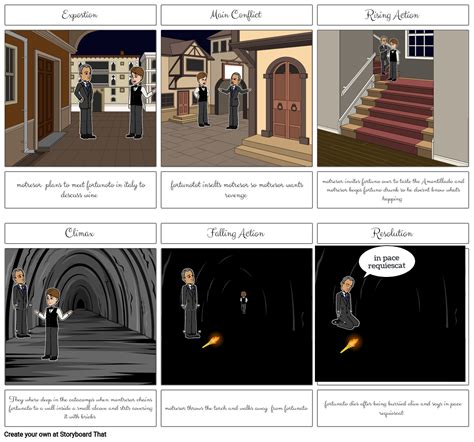
Task: Click the Falling Action title box
Action: [237, 233]
